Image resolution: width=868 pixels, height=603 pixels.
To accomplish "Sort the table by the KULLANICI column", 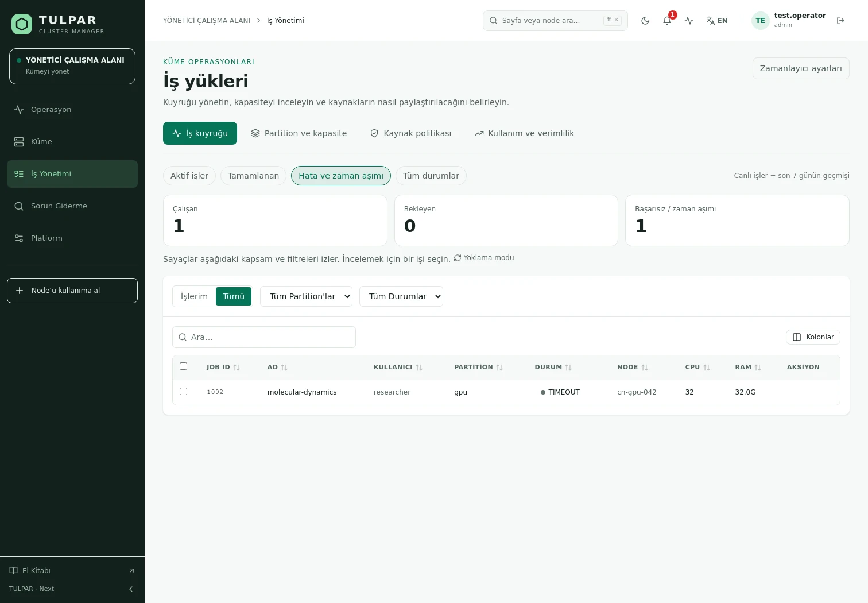I will (x=398, y=368).
